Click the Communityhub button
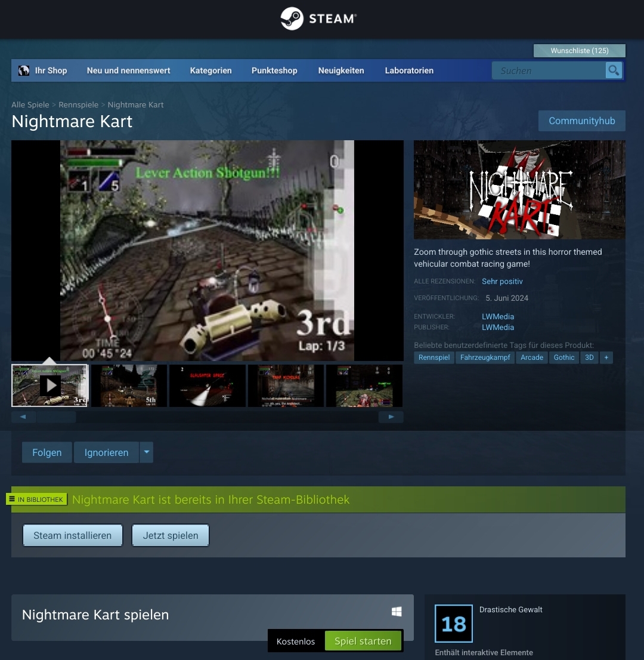The width and height of the screenshot is (644, 660). pos(582,121)
